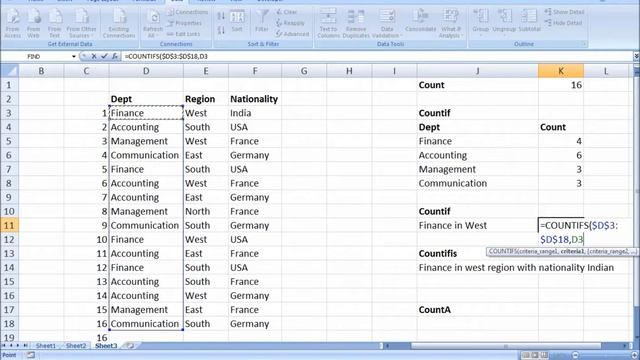
Task: Open the Ungroup dropdown
Action: [504, 22]
